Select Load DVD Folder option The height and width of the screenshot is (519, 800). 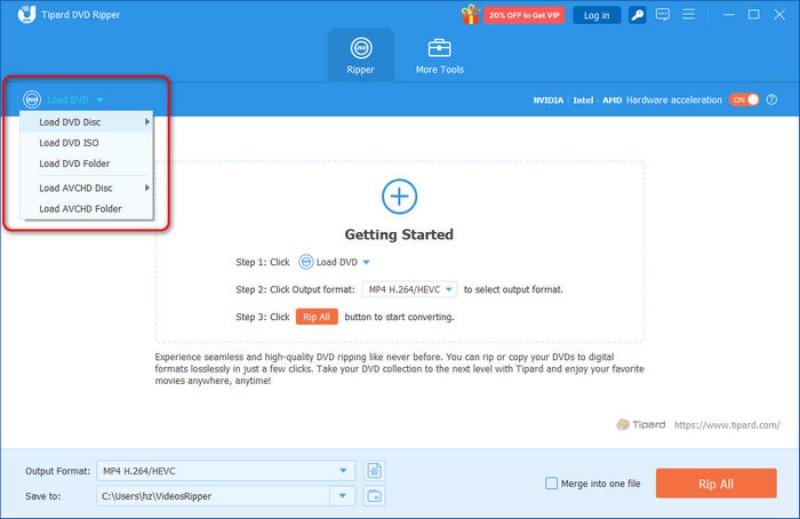74,163
